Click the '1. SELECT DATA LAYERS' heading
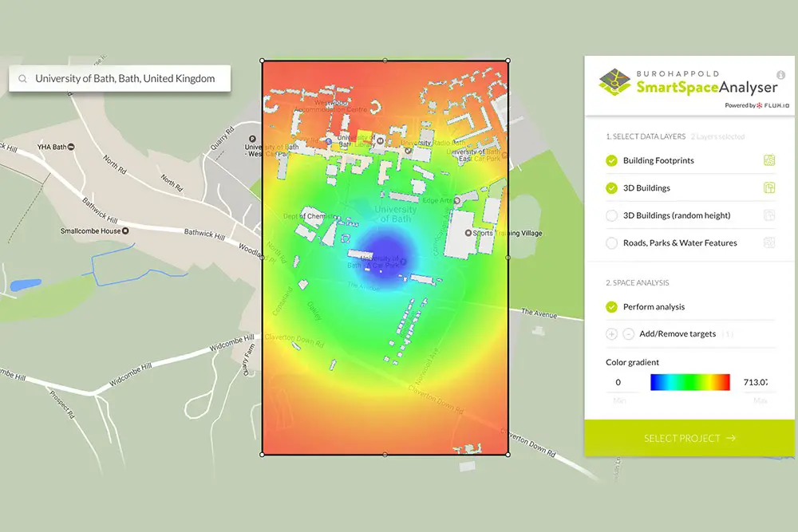The height and width of the screenshot is (532, 798). coord(646,136)
